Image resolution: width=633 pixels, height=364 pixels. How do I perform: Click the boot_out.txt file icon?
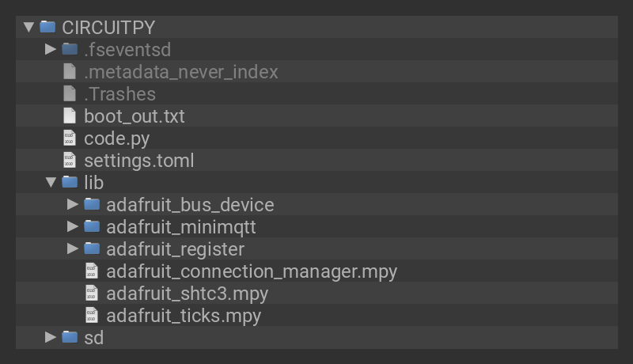point(70,116)
